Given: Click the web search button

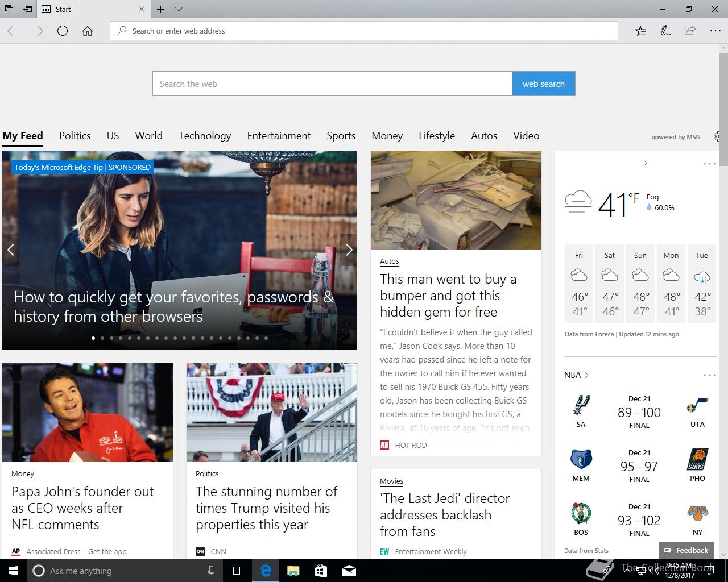Looking at the screenshot, I should [x=544, y=84].
